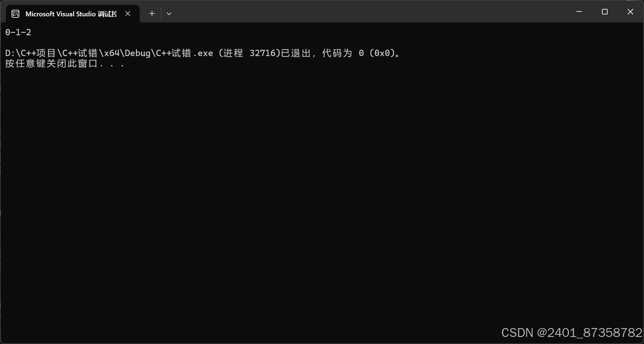Image resolution: width=644 pixels, height=344 pixels.
Task: Close the terminal window
Action: pyautogui.click(x=630, y=12)
